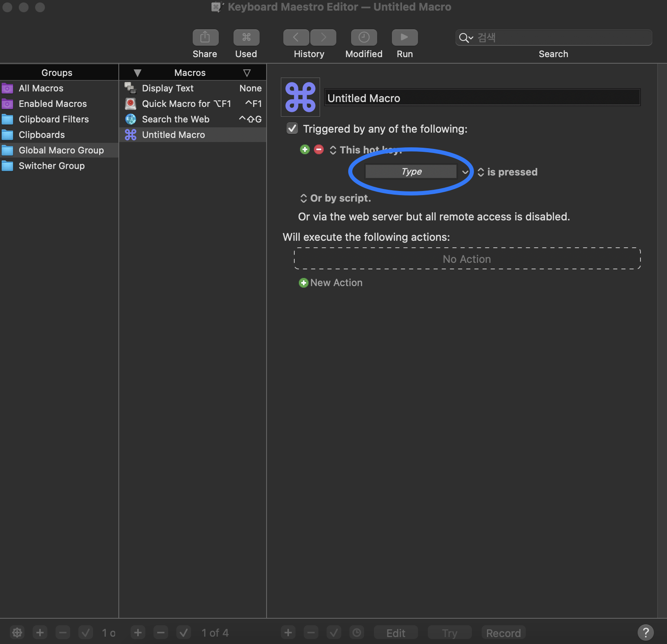Click the Record button
This screenshot has height=644, width=667.
tap(504, 633)
